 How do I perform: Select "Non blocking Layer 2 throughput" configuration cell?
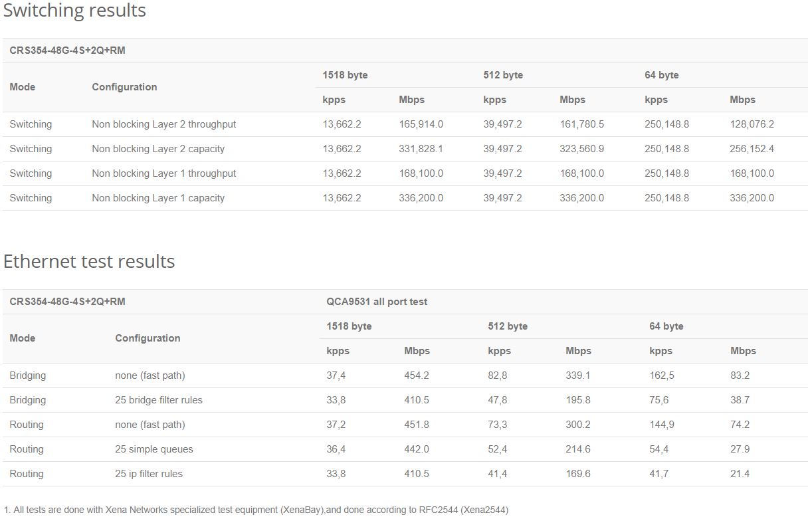tap(164, 124)
